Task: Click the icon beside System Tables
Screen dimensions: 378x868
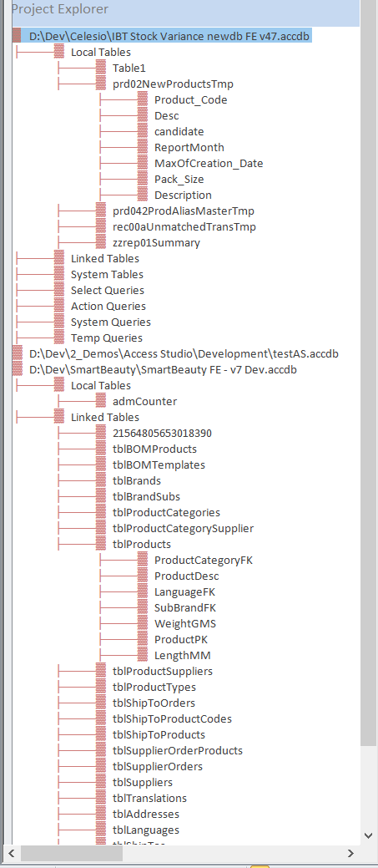Action: [x=59, y=275]
